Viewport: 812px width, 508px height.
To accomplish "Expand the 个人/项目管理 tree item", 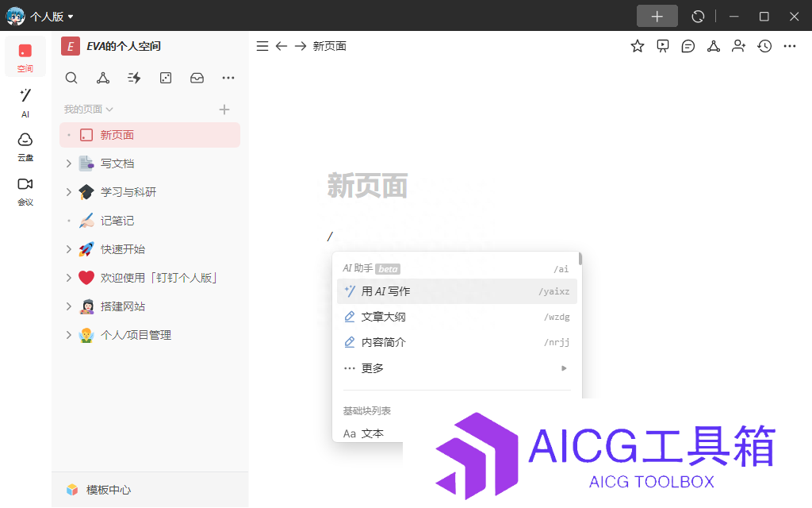I will (x=68, y=335).
